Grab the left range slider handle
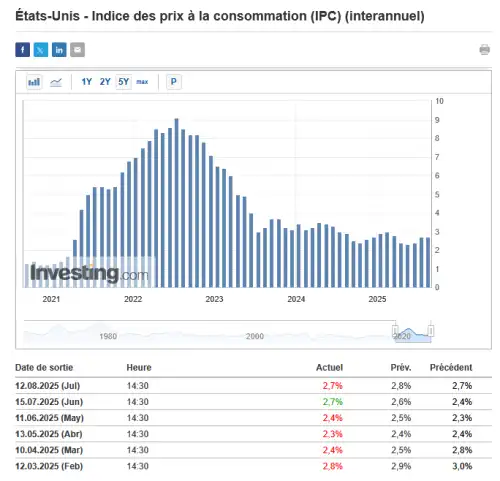Image resolution: width=500 pixels, height=481 pixels. [x=395, y=331]
